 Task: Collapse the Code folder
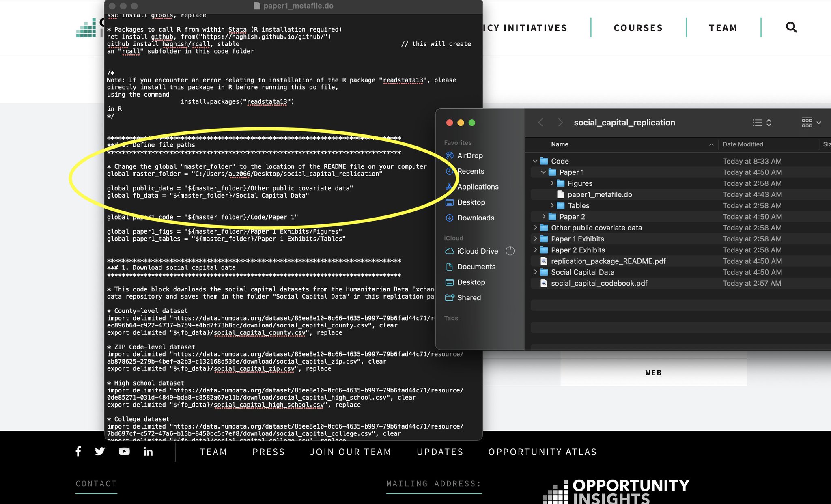(535, 161)
